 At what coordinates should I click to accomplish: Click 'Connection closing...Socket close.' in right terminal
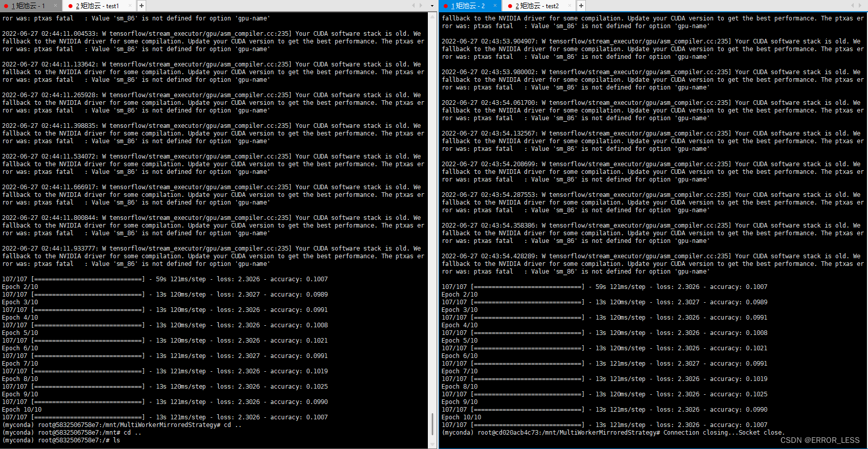point(723,433)
